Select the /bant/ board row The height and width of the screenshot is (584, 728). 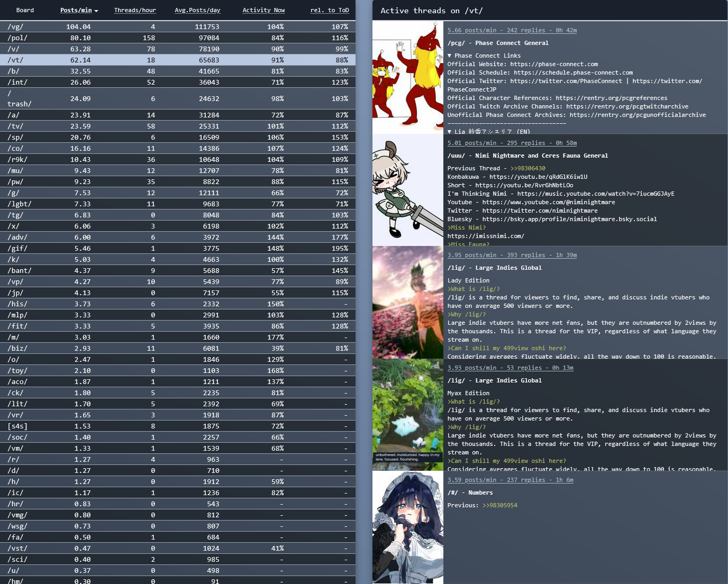(x=178, y=270)
